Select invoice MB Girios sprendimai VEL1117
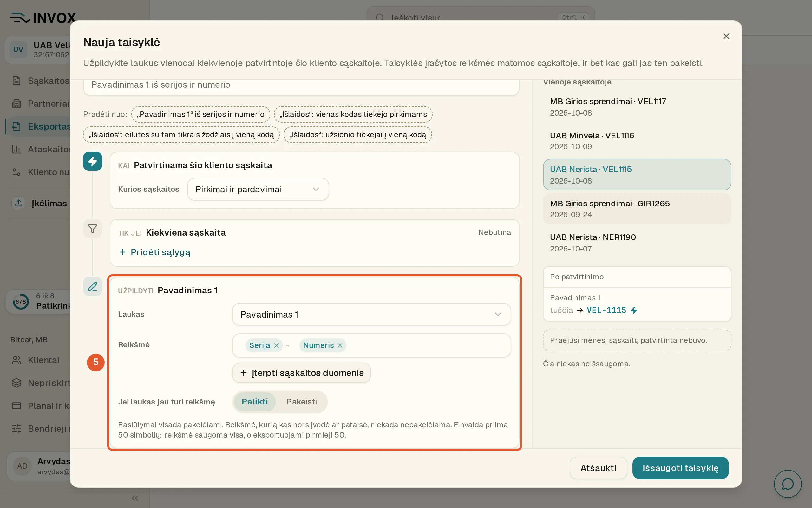The height and width of the screenshot is (508, 812). tap(637, 107)
